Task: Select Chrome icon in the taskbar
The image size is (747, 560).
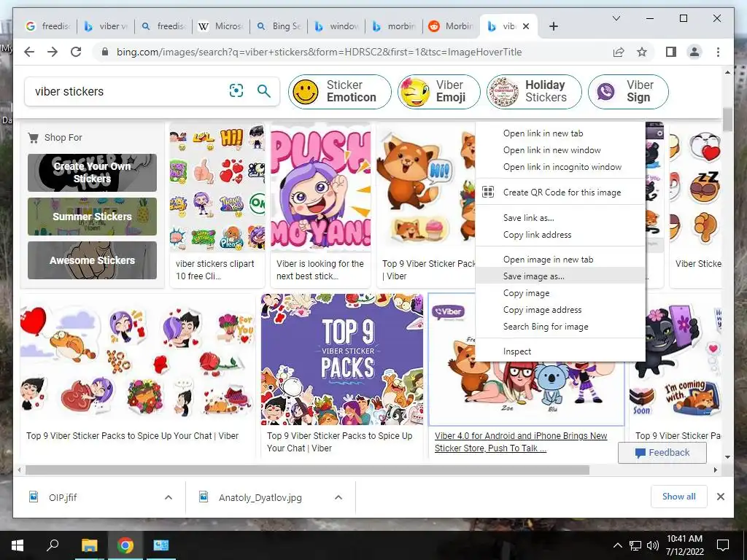Action: (125, 545)
